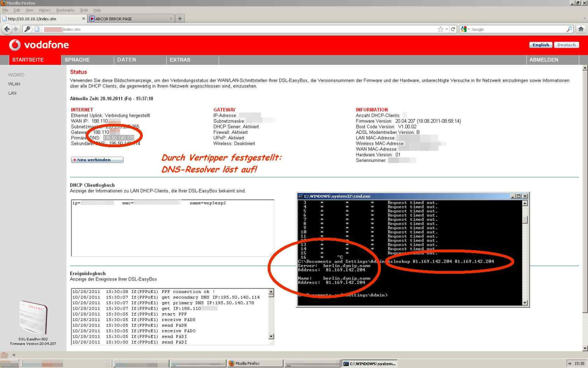Open the SPRACHE navigation tab
The width and height of the screenshot is (588, 368).
tap(77, 60)
